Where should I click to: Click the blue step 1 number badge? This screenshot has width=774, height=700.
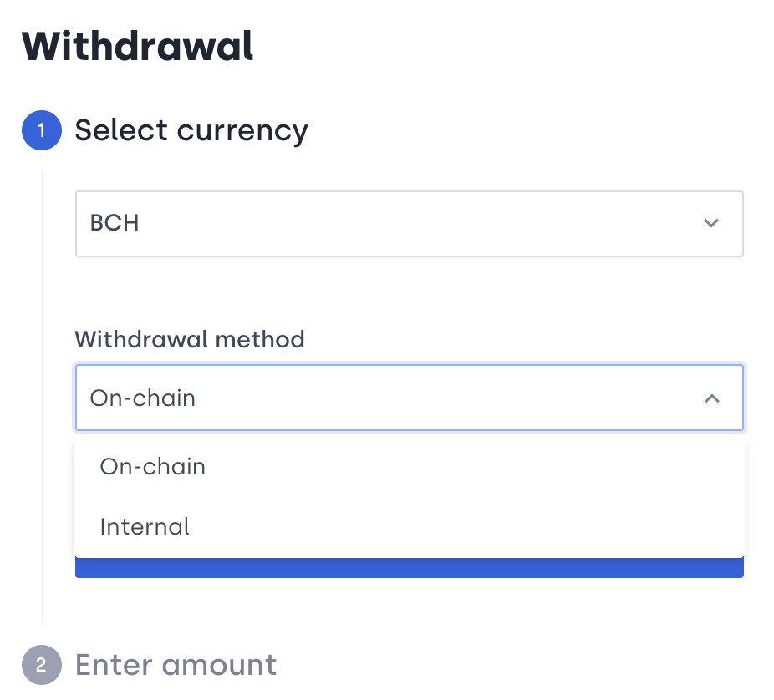click(42, 131)
